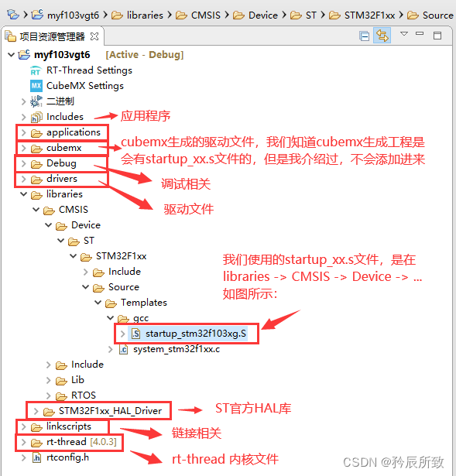Screen dimensions: 456x476
Task: Click the Collapse All icon in the explorer toolbar
Action: point(364,36)
